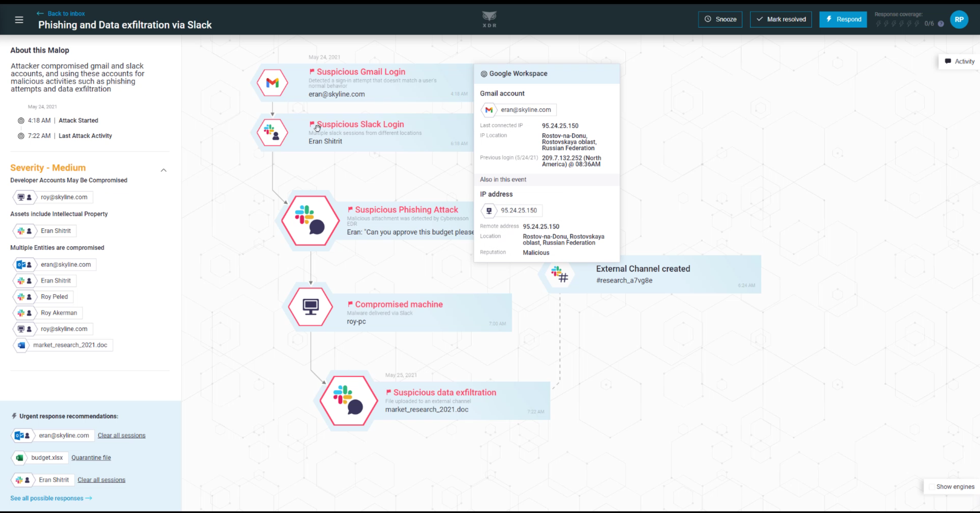Click the Gmail hexagon icon for Suspicious Gmail Login
This screenshot has width=980, height=513.
[x=272, y=83]
